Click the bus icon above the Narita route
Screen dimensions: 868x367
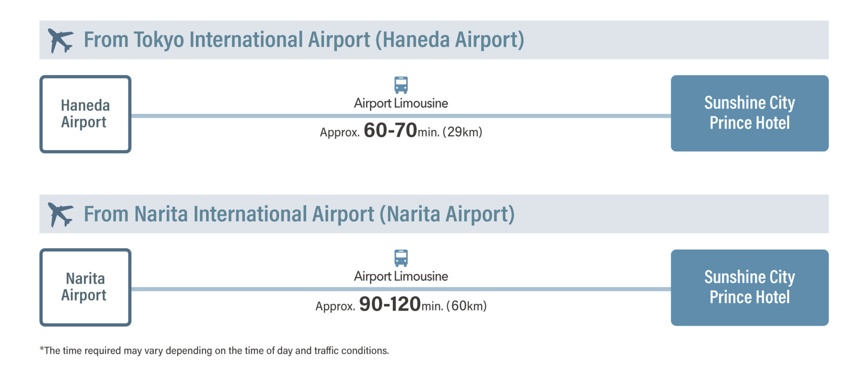tap(401, 258)
